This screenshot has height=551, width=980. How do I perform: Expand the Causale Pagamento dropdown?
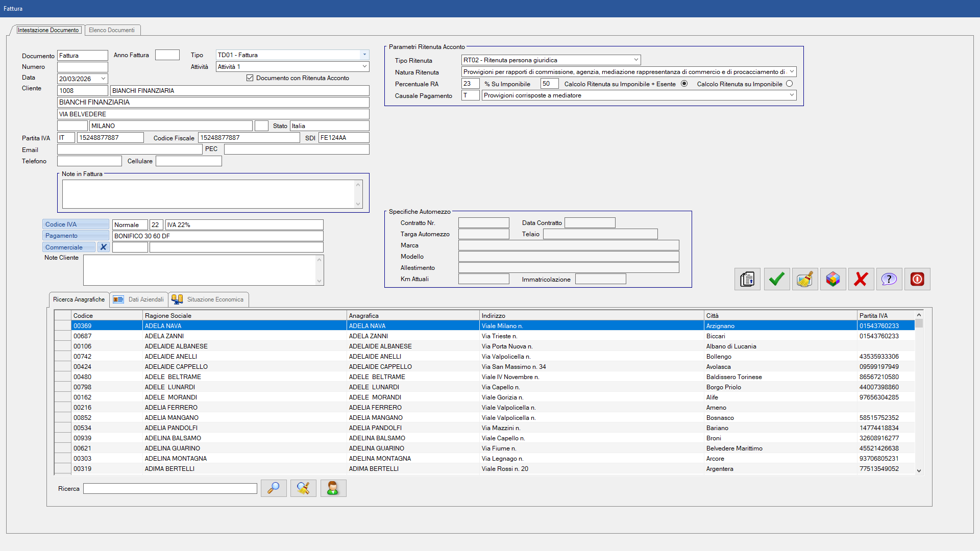pos(792,95)
